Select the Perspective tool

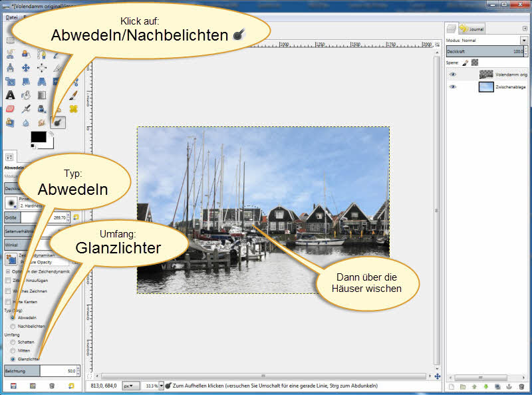pos(42,81)
